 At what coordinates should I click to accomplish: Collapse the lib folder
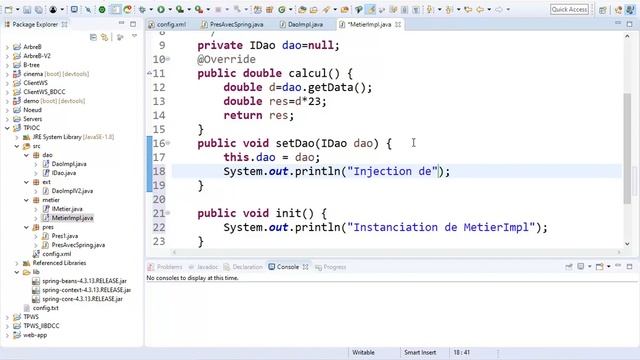17,272
